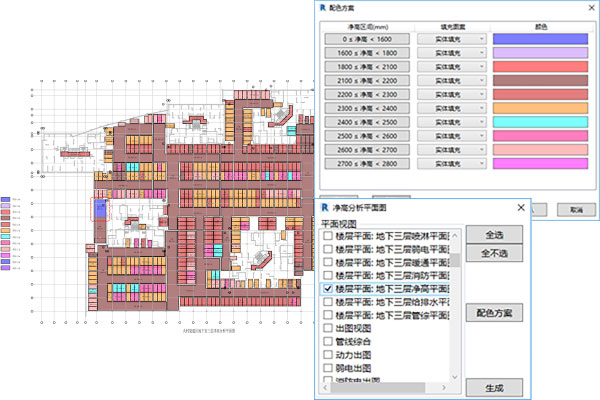The image size is (600, 400).
Task: Click the 1800 ≤ 净高 < 2100 range button
Action: tap(366, 66)
